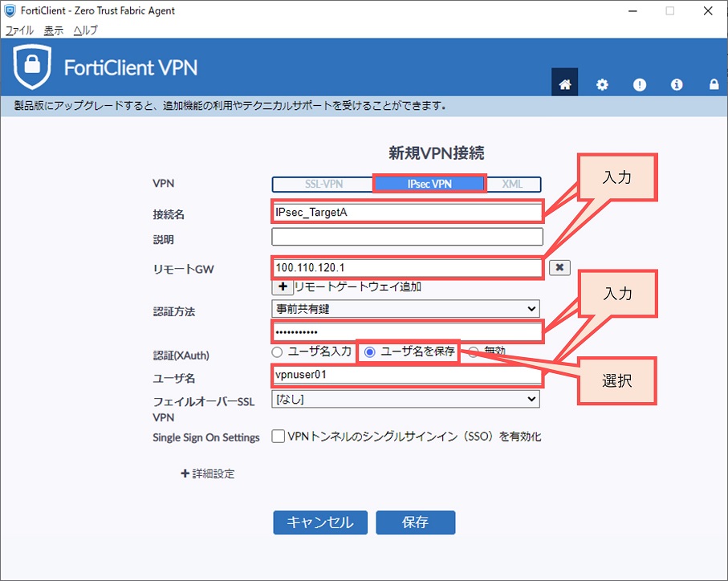Select the ユーザ名を保存 radio button
The height and width of the screenshot is (581, 728).
pos(370,351)
